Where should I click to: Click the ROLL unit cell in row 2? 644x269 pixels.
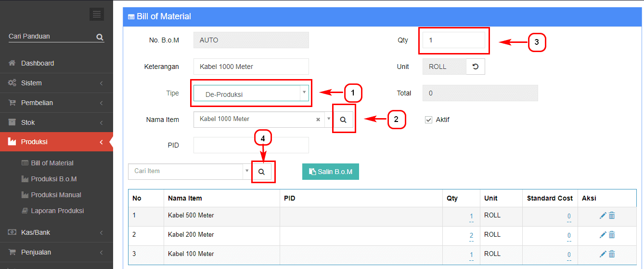[501, 236]
